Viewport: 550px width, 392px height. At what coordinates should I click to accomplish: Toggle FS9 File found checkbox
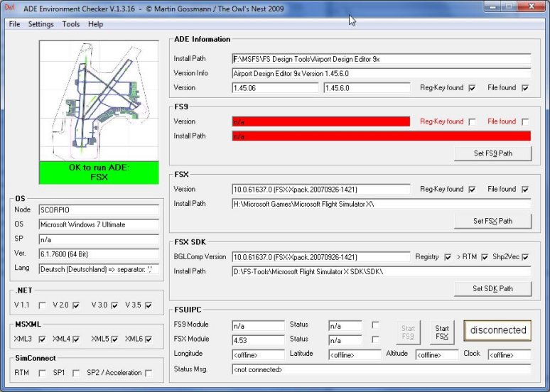coord(525,121)
